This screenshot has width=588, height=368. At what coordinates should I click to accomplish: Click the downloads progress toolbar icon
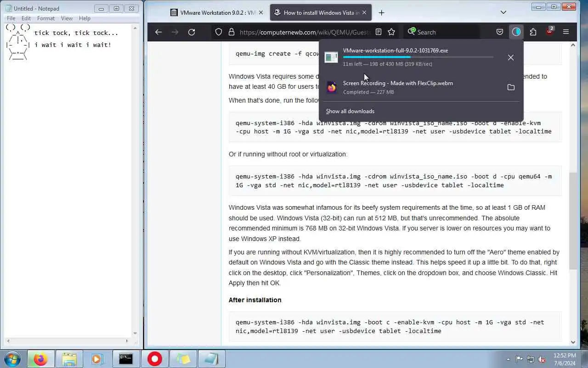(x=516, y=32)
